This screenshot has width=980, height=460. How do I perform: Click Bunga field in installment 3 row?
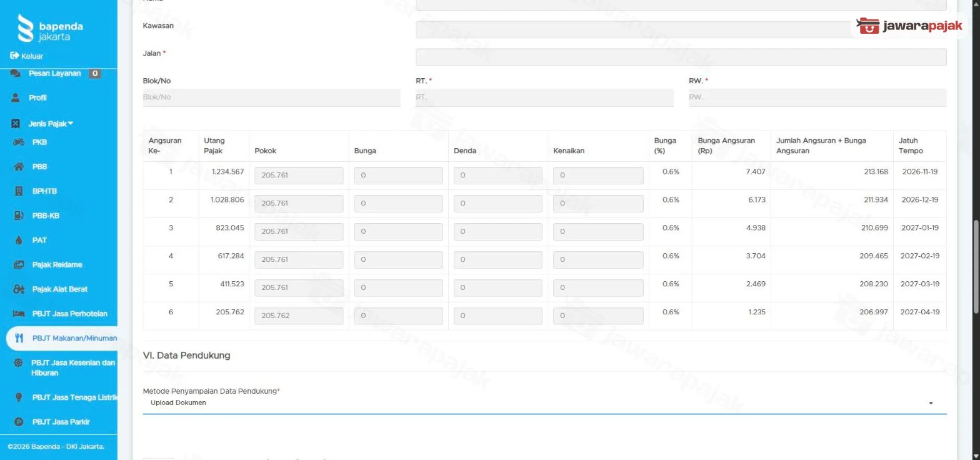coord(398,231)
